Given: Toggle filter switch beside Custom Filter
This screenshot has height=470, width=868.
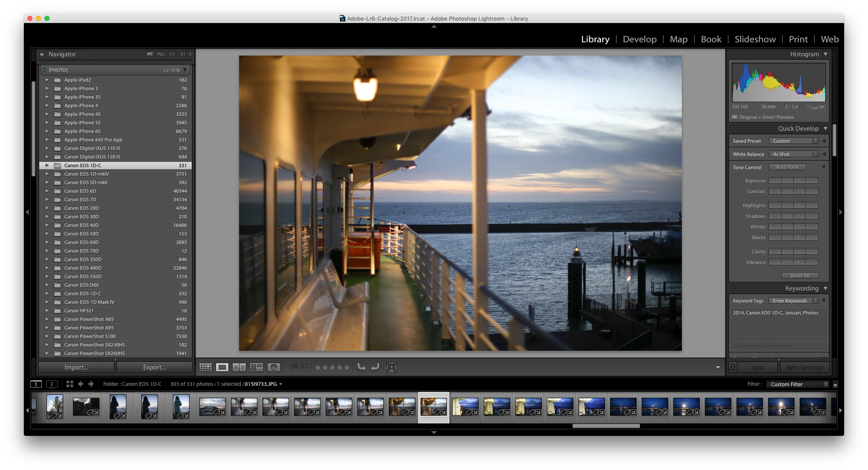Looking at the screenshot, I should pyautogui.click(x=835, y=384).
